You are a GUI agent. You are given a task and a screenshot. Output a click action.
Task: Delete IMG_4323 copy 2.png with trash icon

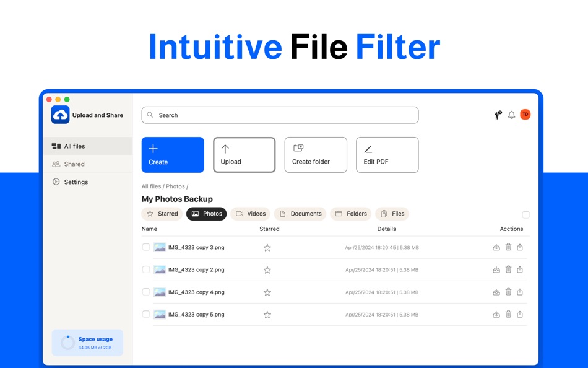(509, 269)
